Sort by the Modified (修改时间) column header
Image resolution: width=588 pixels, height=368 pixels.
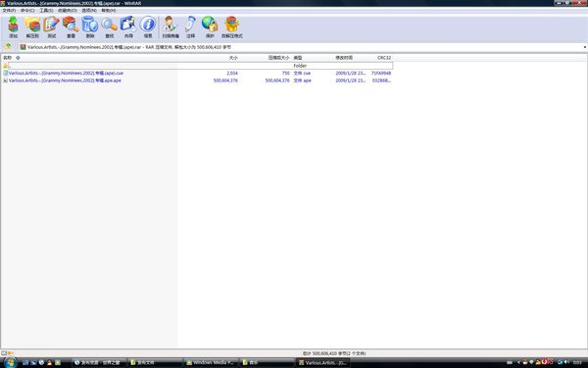344,58
